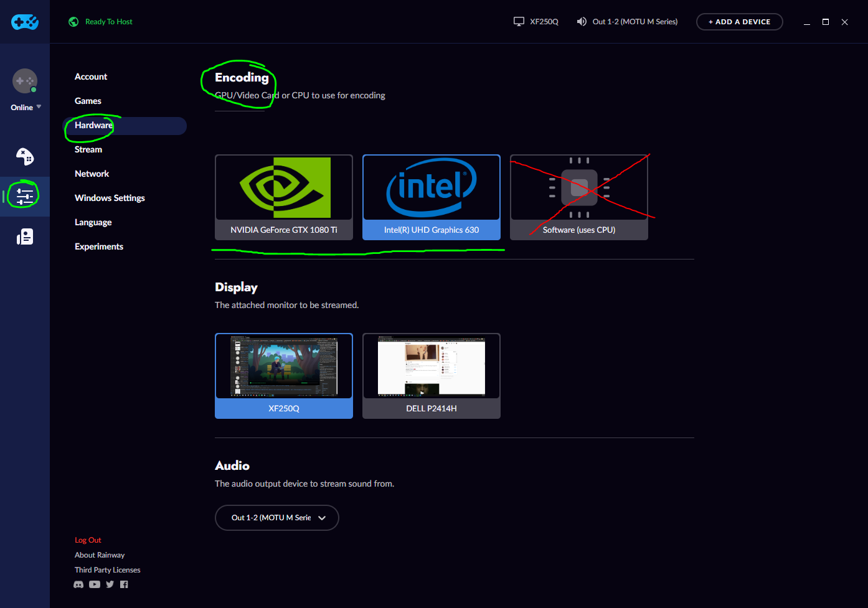Open the Twitter social icon

coord(110,584)
